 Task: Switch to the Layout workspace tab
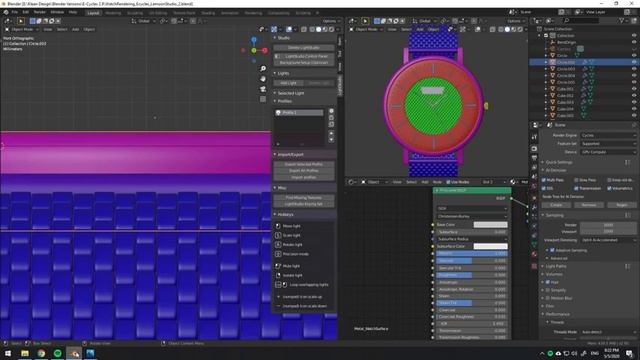click(x=93, y=13)
